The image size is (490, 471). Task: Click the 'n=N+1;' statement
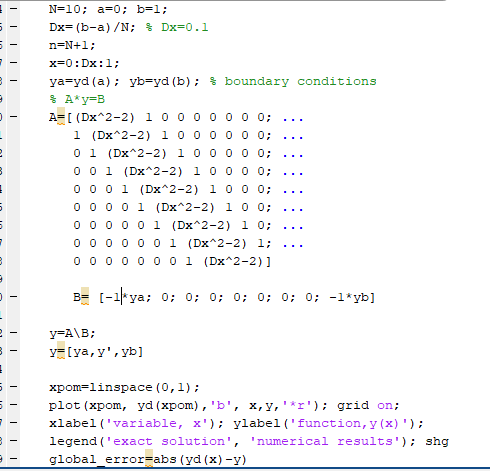pos(72,45)
